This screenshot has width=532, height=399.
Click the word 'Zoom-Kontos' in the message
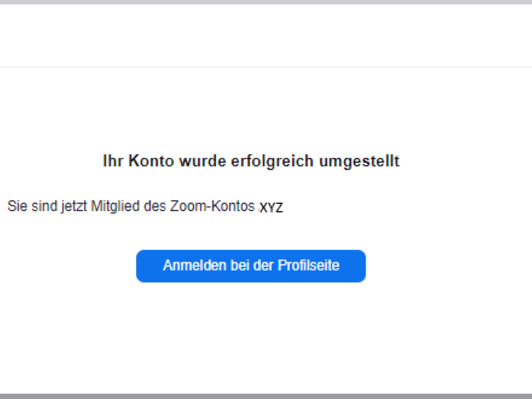click(212, 206)
